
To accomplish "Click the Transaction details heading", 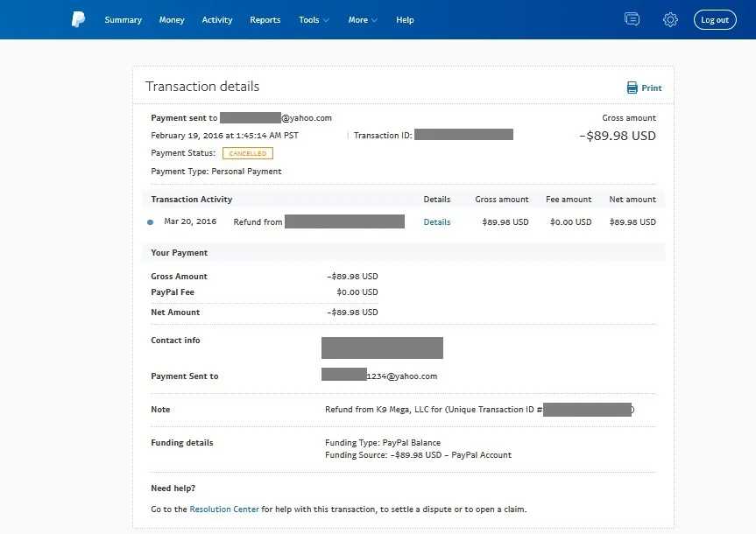I will [202, 87].
